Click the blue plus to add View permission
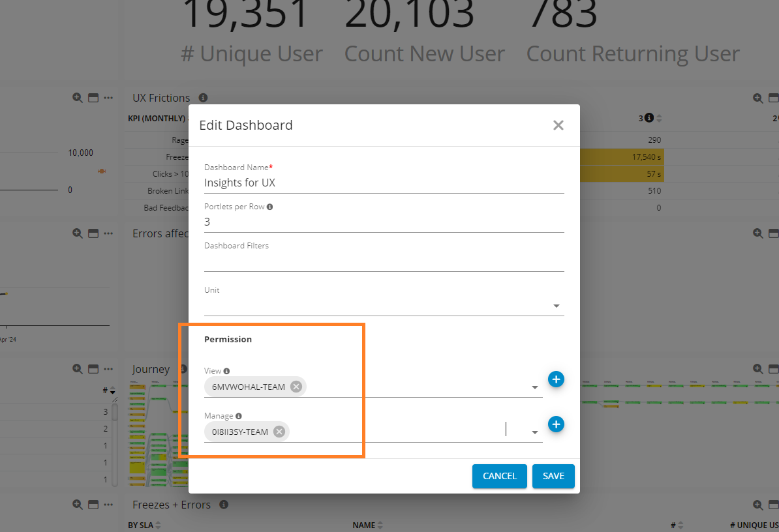This screenshot has width=779, height=532. (x=556, y=379)
